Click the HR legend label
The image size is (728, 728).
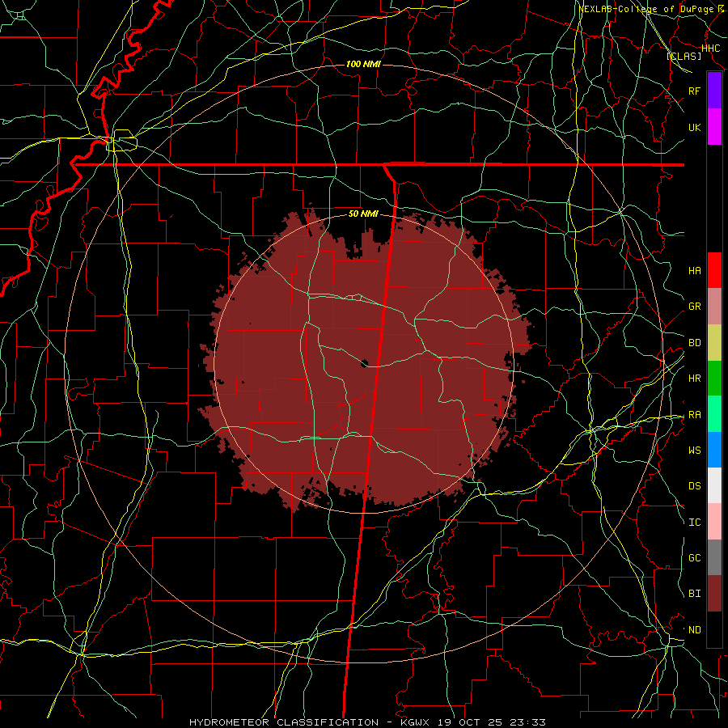[x=695, y=379]
